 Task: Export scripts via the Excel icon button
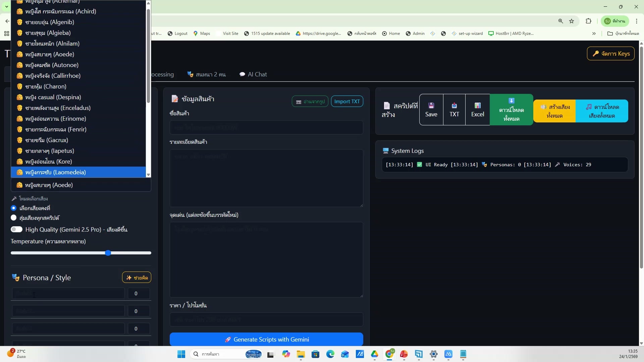477,110
